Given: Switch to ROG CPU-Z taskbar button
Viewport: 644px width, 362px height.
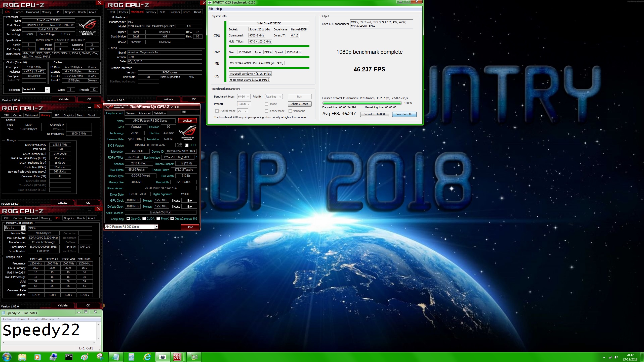Looking at the screenshot, I should [178, 357].
